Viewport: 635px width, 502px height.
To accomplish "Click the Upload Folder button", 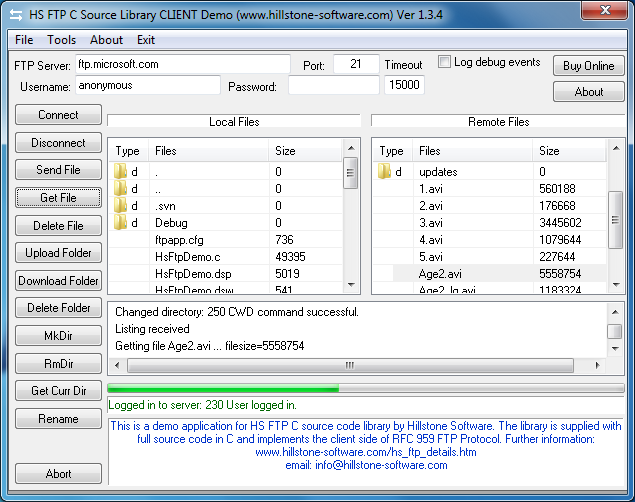I will (x=58, y=253).
